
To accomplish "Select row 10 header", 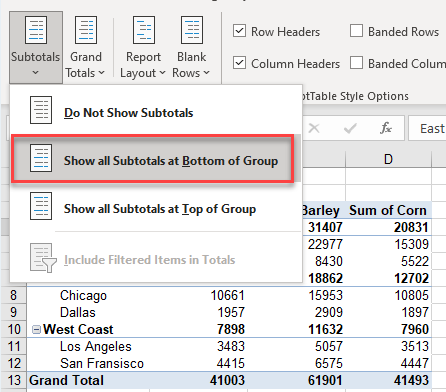I will [13, 329].
